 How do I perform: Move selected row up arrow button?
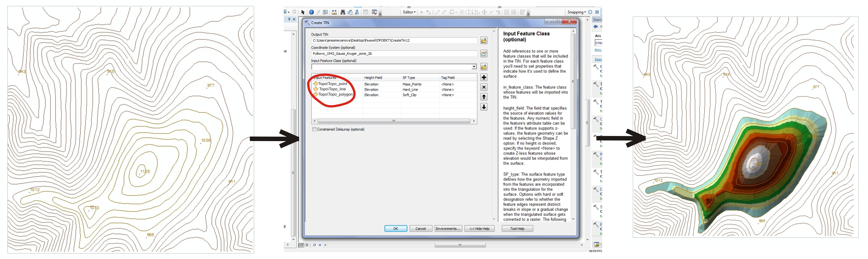pos(484,97)
